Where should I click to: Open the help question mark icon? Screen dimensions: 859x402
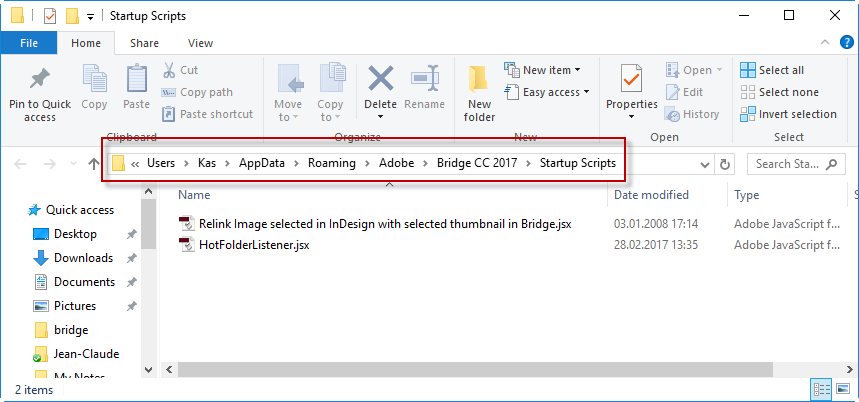click(x=846, y=43)
